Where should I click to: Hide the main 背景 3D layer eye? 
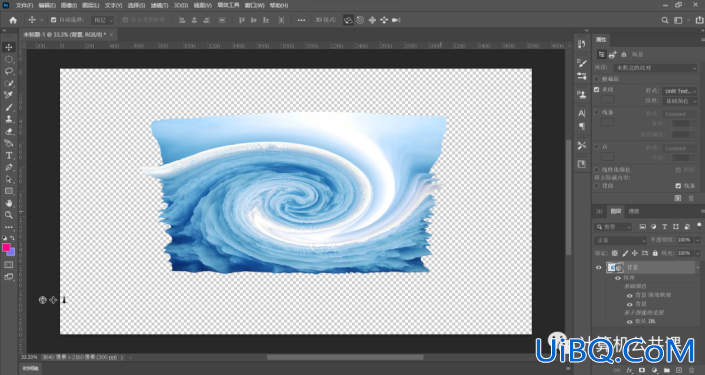point(598,268)
